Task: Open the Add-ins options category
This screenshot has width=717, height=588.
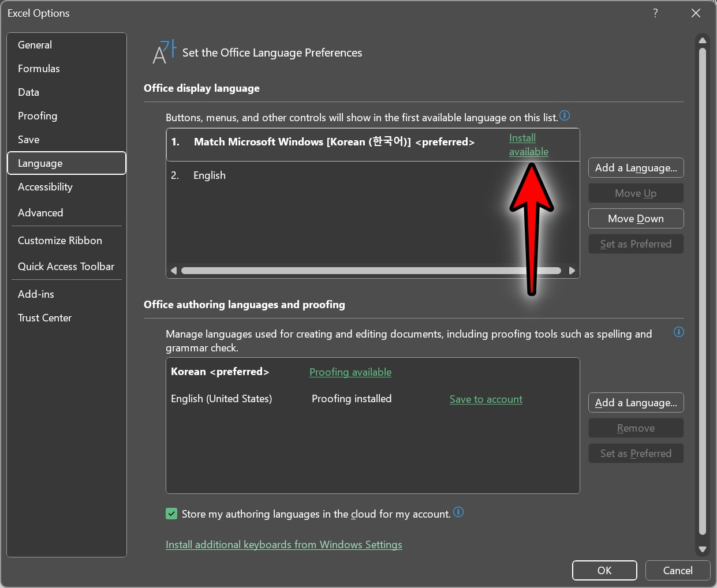Action: coord(66,294)
